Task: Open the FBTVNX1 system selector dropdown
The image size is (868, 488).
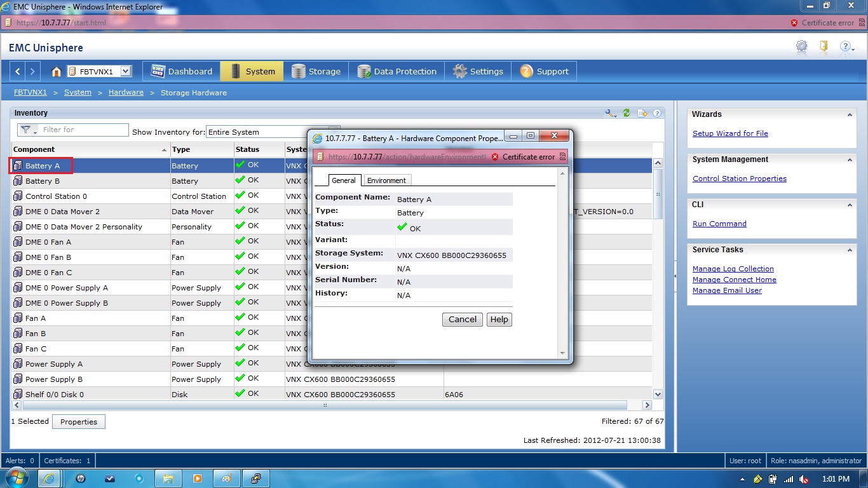Action: coord(124,71)
